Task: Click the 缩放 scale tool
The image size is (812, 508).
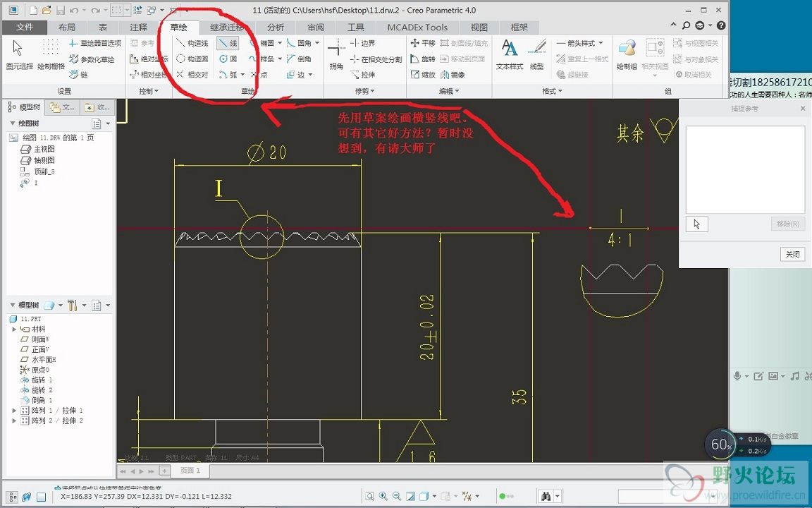Action: [423, 75]
